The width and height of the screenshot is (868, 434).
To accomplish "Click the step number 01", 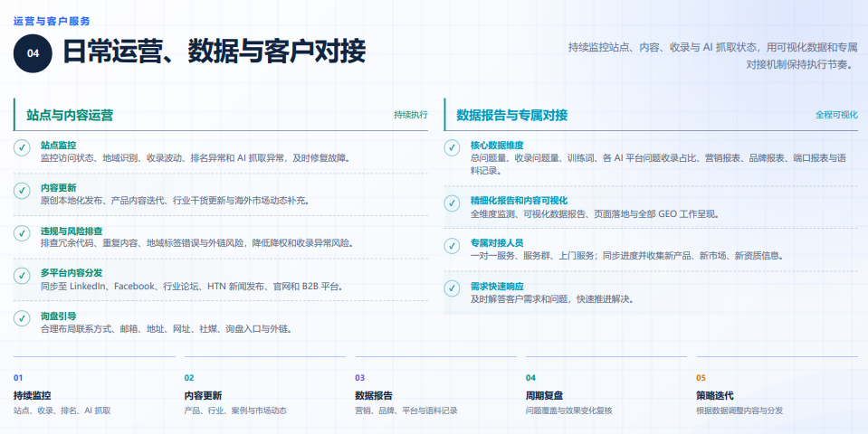I will tap(18, 378).
